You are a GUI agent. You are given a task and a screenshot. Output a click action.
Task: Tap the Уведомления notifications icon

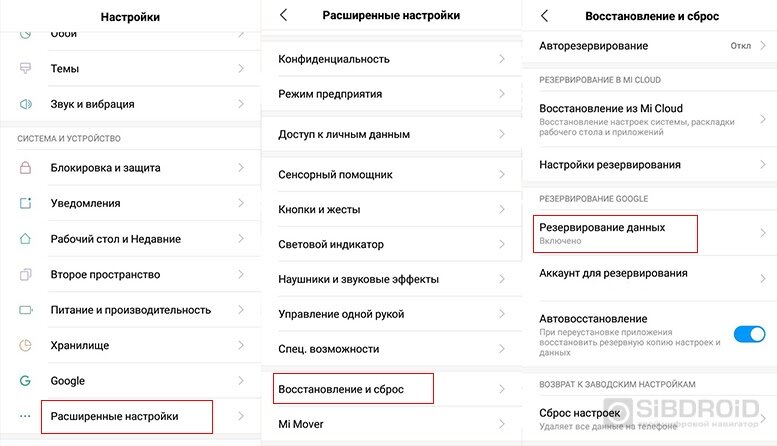click(26, 203)
